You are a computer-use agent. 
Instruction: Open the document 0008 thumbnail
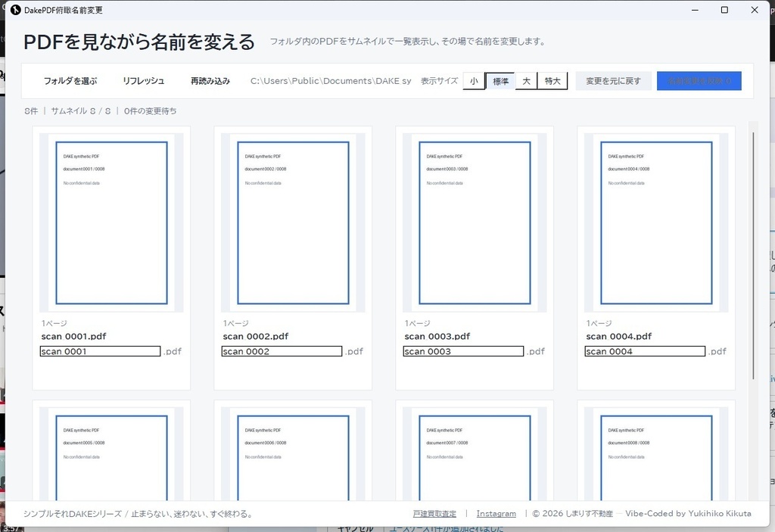click(656, 454)
